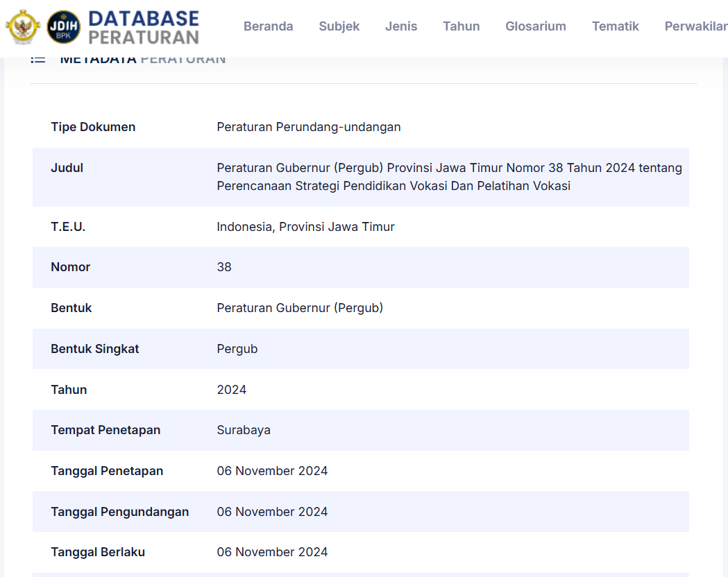Select Tahun in the top navigation

tap(461, 26)
